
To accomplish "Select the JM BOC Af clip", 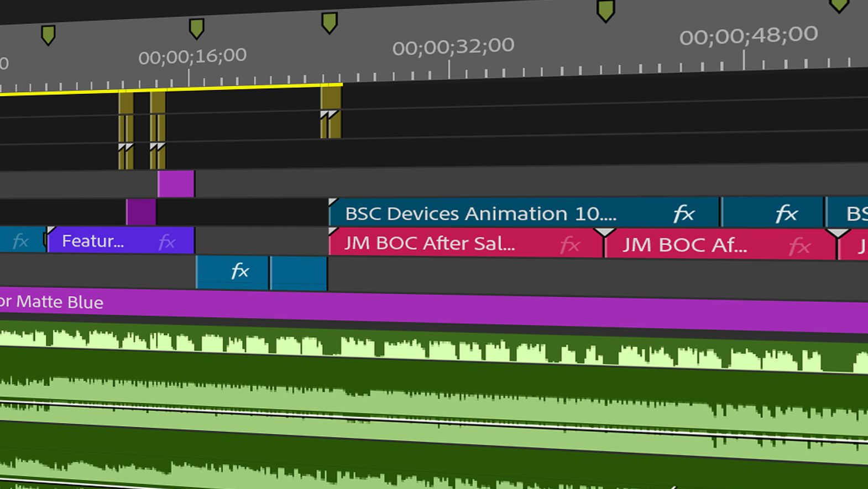I will 720,245.
